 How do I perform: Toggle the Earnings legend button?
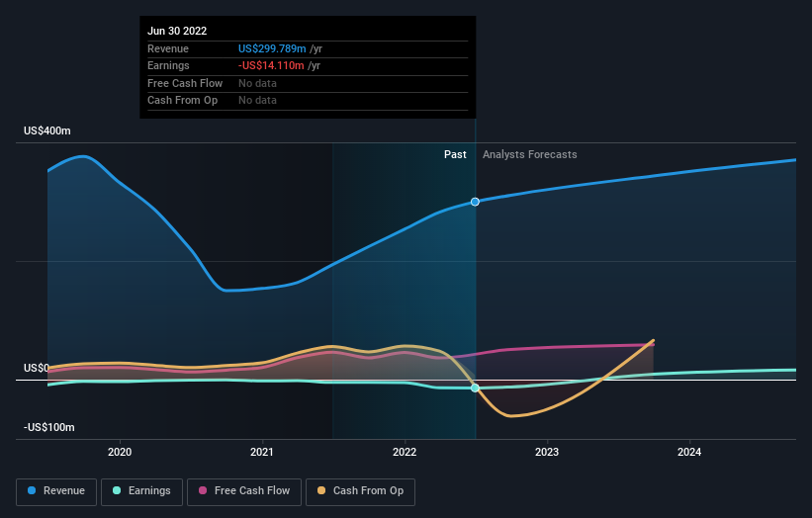141,491
